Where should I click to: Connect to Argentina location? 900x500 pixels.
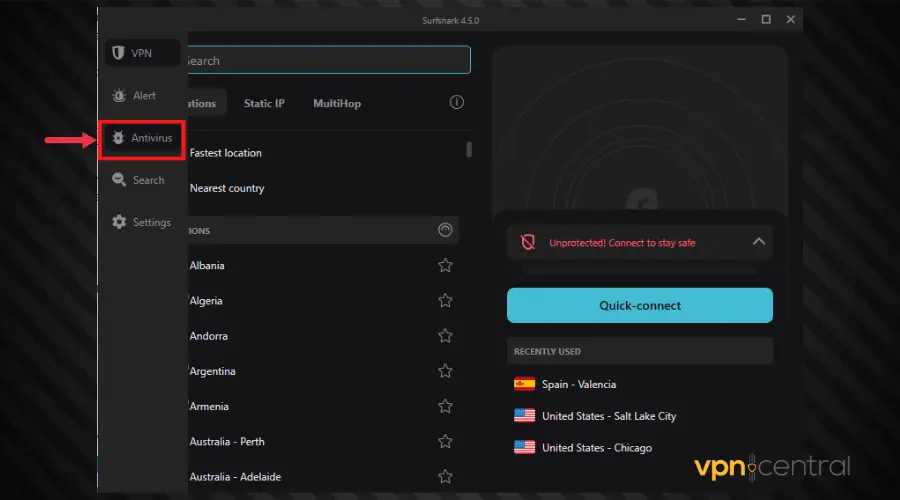pos(212,371)
